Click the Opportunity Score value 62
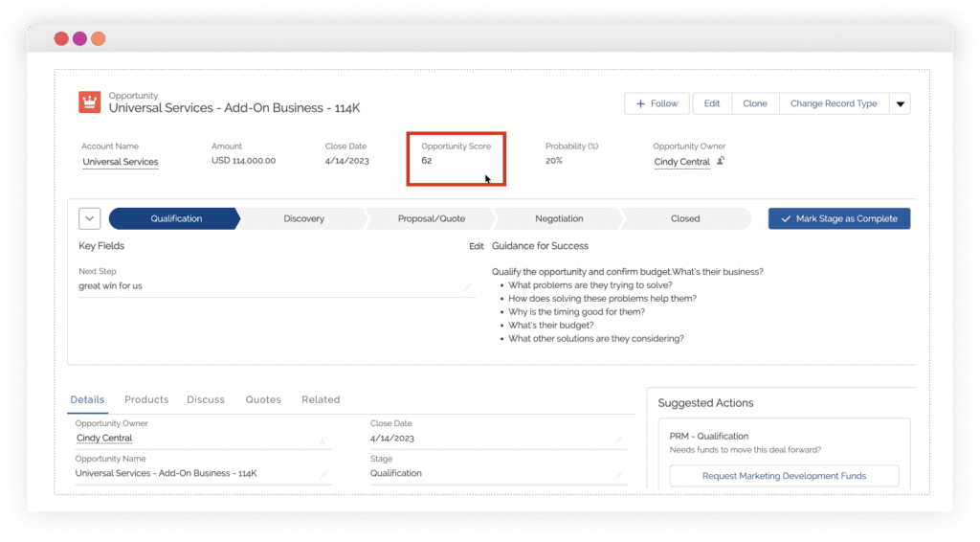Image resolution: width=980 pixels, height=542 pixels. click(426, 161)
